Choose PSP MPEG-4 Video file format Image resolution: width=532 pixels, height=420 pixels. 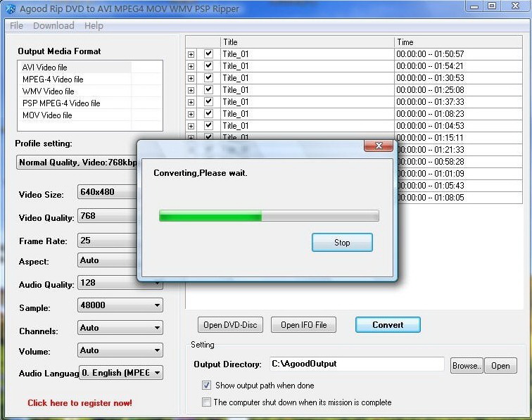coord(75,103)
